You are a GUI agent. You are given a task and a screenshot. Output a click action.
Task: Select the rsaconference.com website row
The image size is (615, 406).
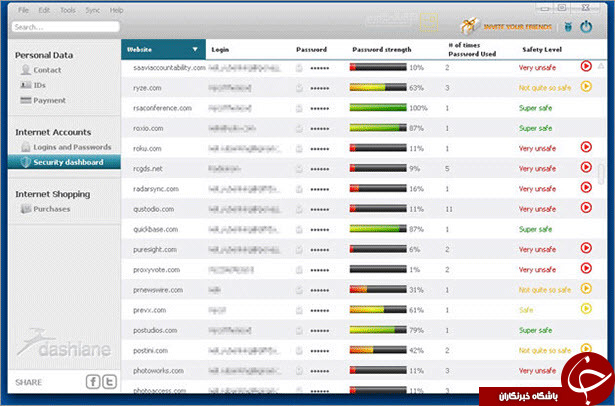point(364,108)
